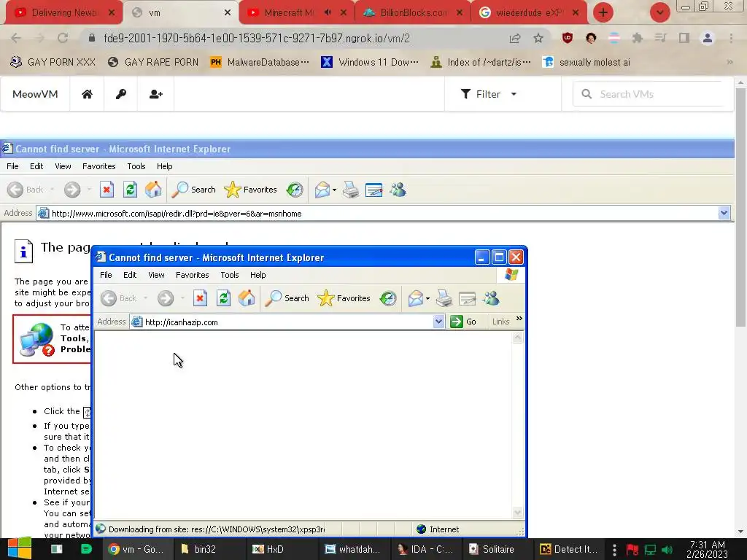Click Refresh icon in background IE window
This screenshot has height=560, width=747.
pyautogui.click(x=130, y=190)
